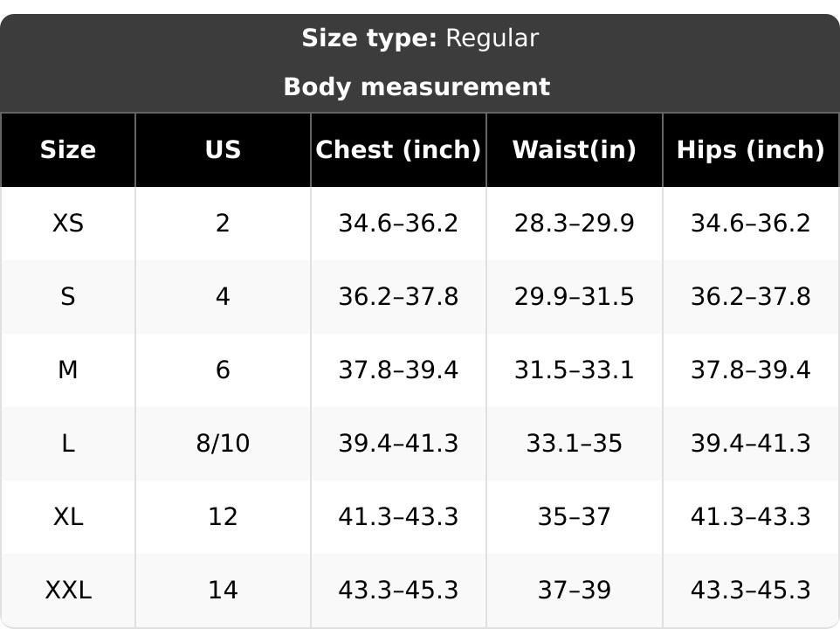
Task: Click the Size column header
Action: coord(68,149)
